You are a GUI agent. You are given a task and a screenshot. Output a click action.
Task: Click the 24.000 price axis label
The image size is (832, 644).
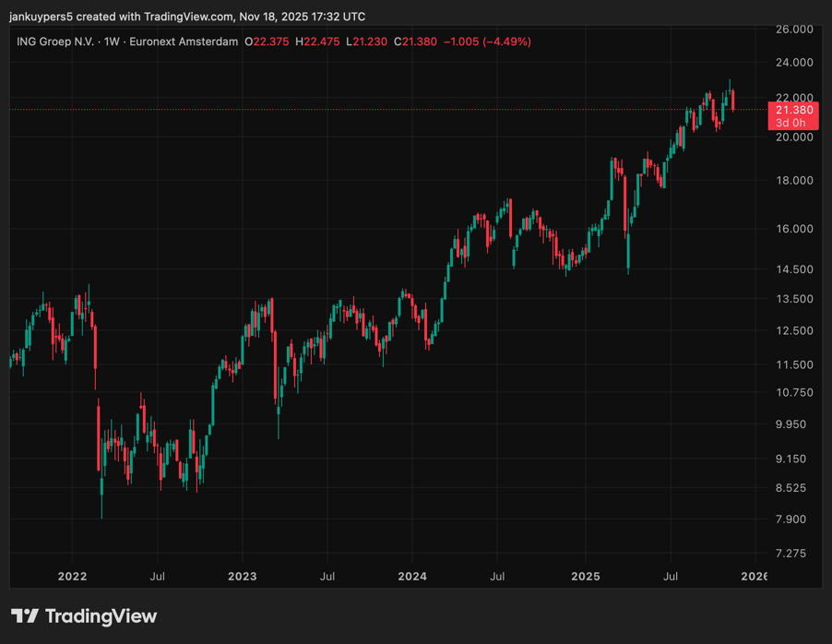coord(794,63)
